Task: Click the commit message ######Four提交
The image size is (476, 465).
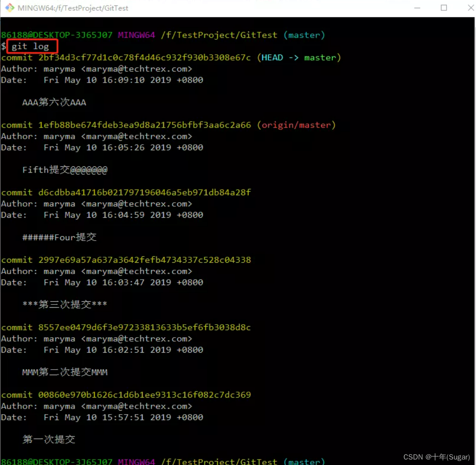Action: coord(59,237)
